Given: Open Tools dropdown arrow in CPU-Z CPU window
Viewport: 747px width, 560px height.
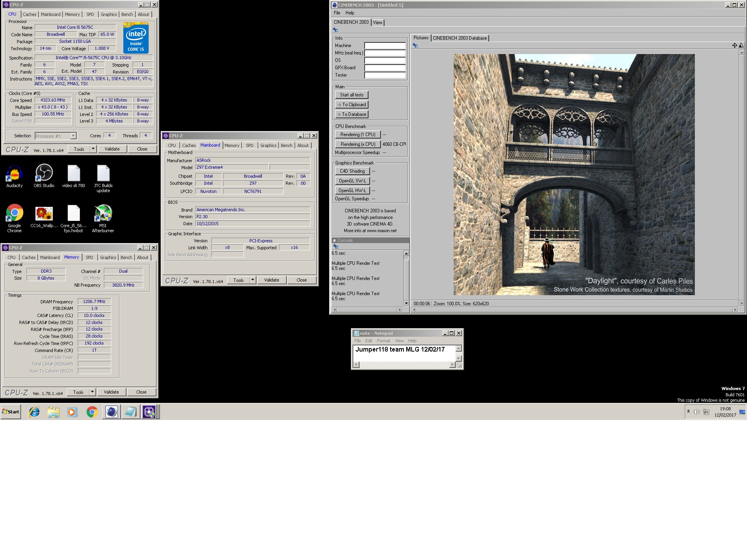Looking at the screenshot, I should point(93,149).
